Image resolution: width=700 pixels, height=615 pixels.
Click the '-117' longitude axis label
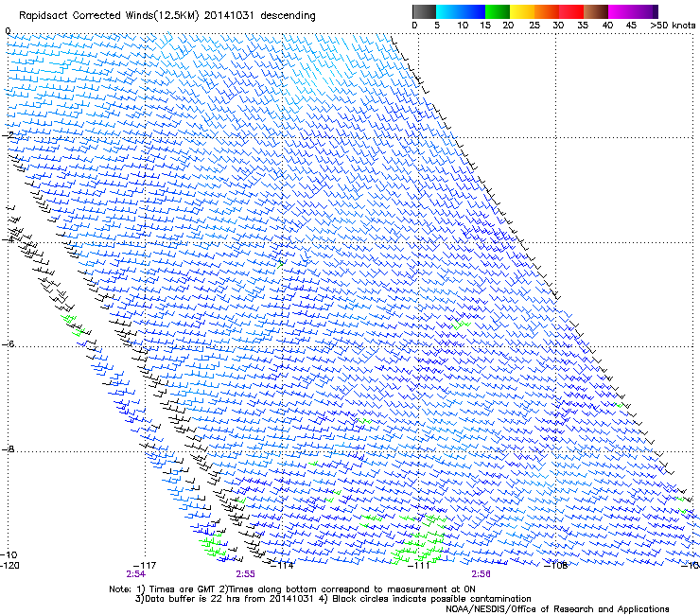point(145,566)
